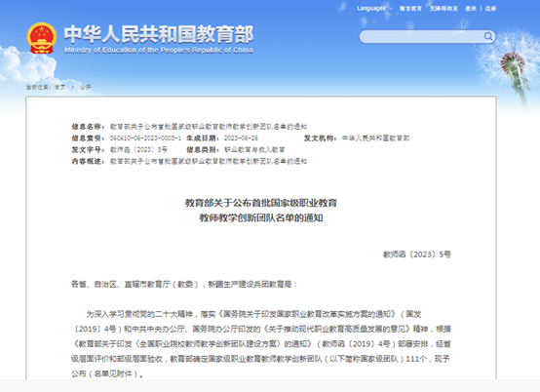Image resolution: width=540 pixels, height=392 pixels.
Task: Open the 微言教育 link
Action: click(x=410, y=8)
